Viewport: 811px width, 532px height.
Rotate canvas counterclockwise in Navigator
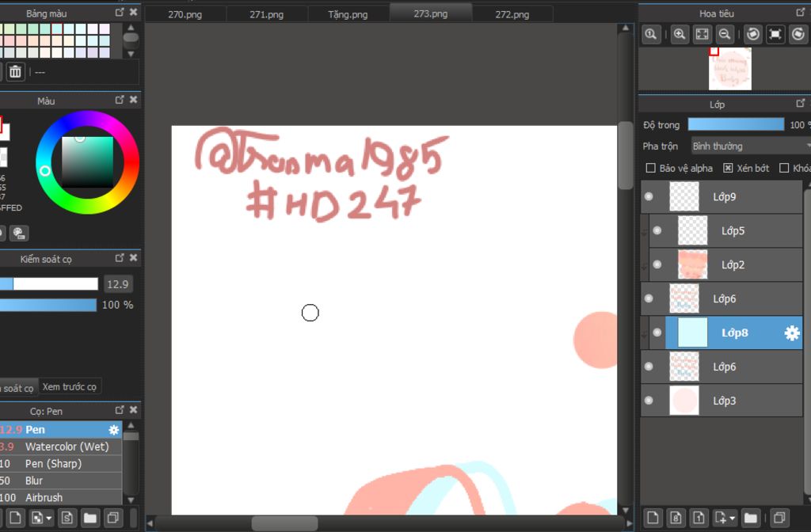[x=753, y=35]
